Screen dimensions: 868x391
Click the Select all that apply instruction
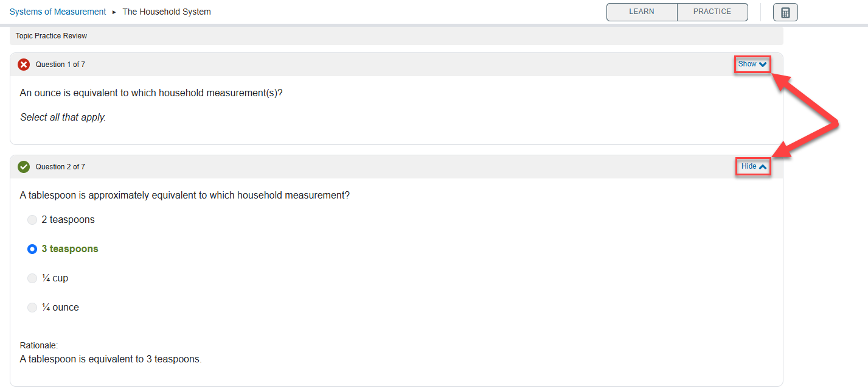63,118
